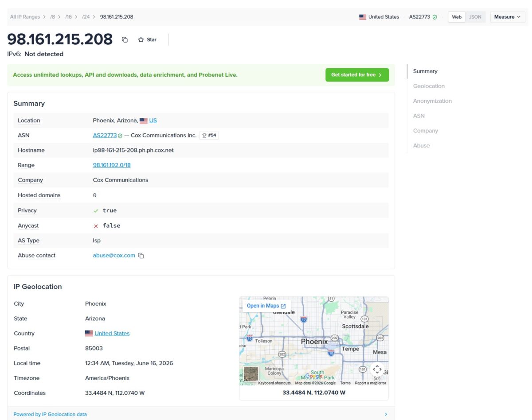This screenshot has width=532, height=420.
Task: Click the Hosted domains label
Action: pyautogui.click(x=39, y=195)
